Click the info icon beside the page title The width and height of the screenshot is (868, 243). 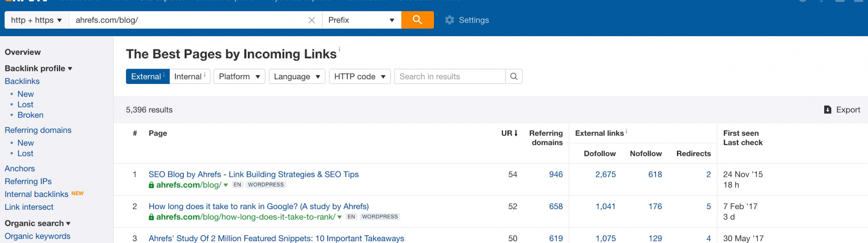point(339,49)
